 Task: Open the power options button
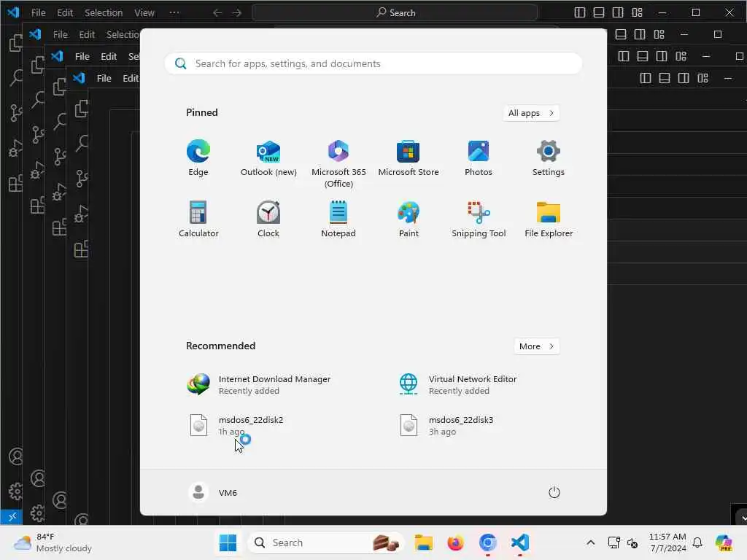[554, 492]
